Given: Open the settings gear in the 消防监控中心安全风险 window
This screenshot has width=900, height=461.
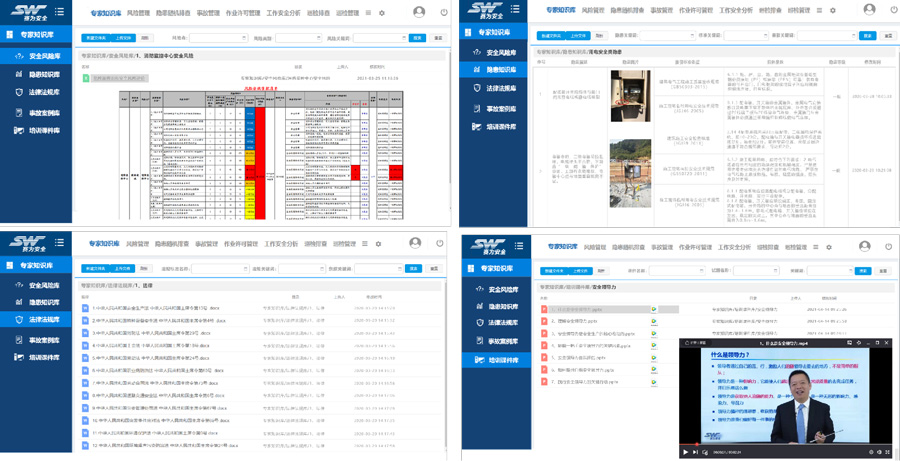Looking at the screenshot, I should (x=381, y=13).
